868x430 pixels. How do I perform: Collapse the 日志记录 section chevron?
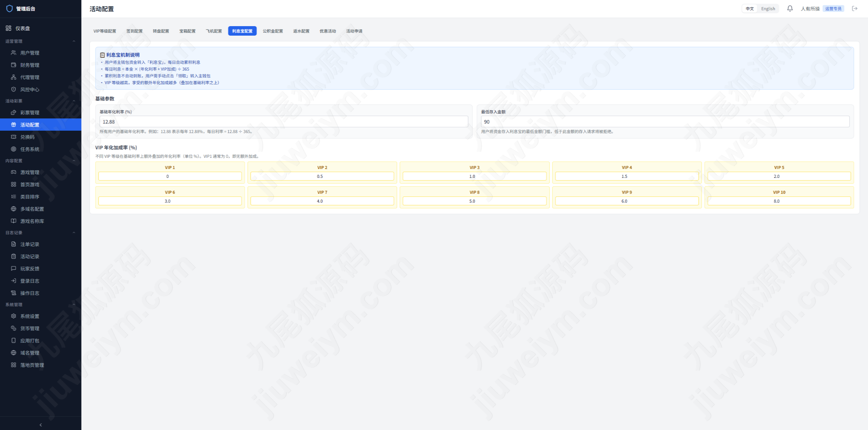point(74,232)
